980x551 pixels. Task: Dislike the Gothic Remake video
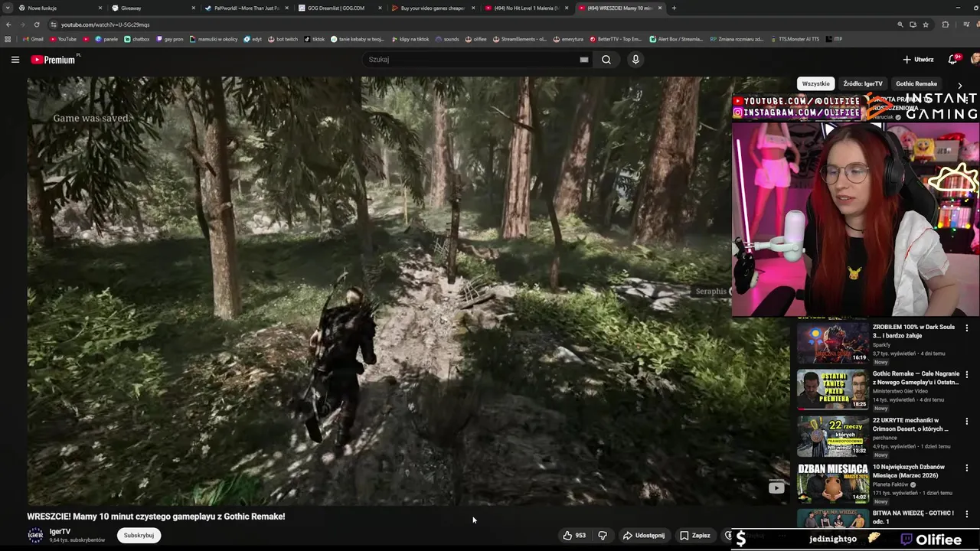[603, 536]
